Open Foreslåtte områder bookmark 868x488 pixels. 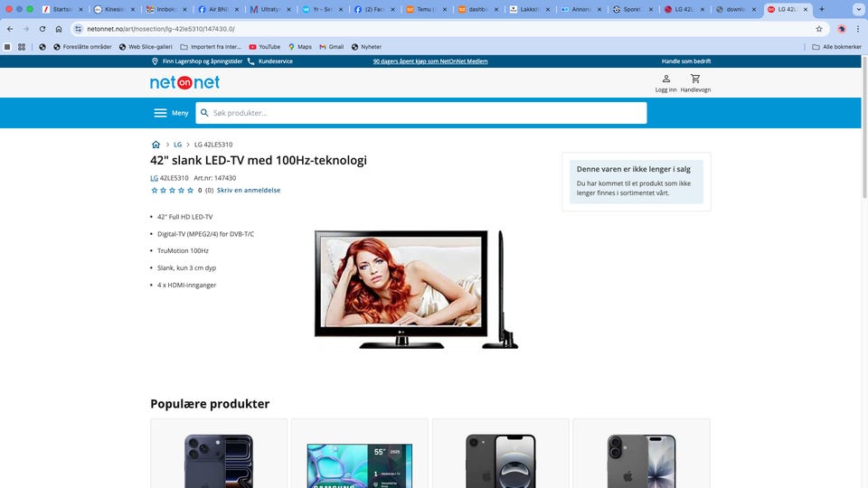click(x=82, y=47)
